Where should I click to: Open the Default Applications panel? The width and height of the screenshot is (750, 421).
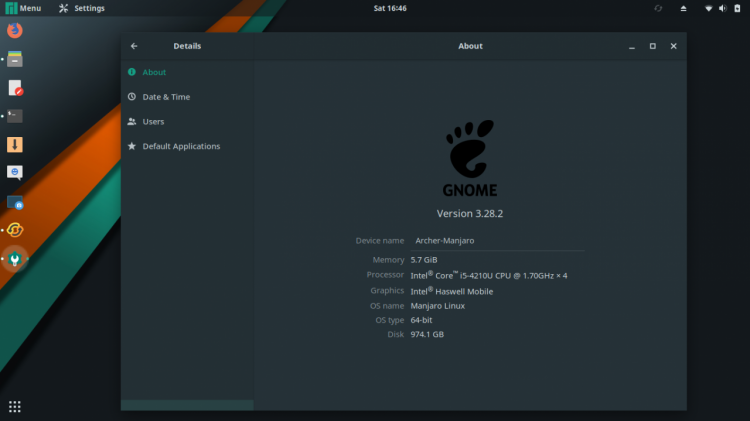[187, 146]
